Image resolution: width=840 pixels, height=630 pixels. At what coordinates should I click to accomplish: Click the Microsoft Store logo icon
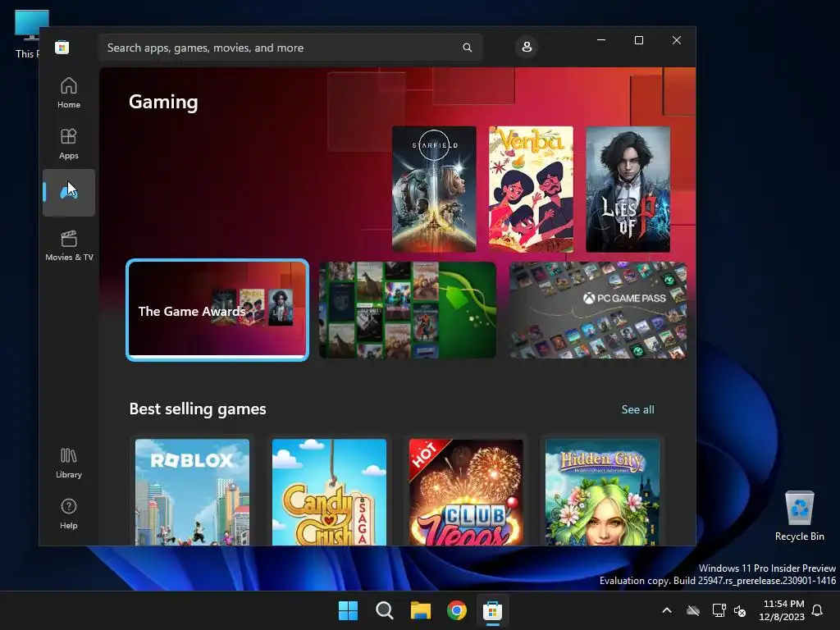coord(62,47)
